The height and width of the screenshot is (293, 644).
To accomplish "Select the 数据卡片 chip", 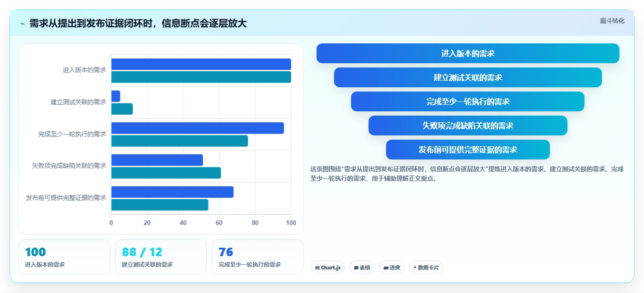I will [x=426, y=268].
